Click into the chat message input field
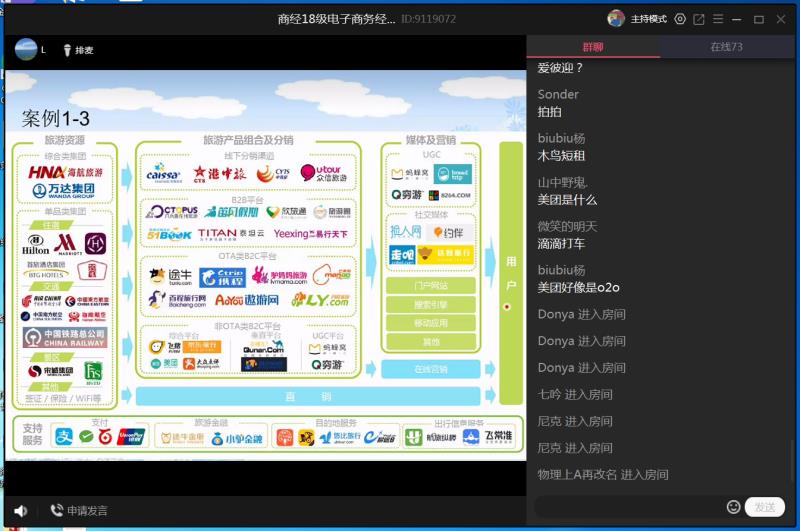800x531 pixels. click(630, 507)
